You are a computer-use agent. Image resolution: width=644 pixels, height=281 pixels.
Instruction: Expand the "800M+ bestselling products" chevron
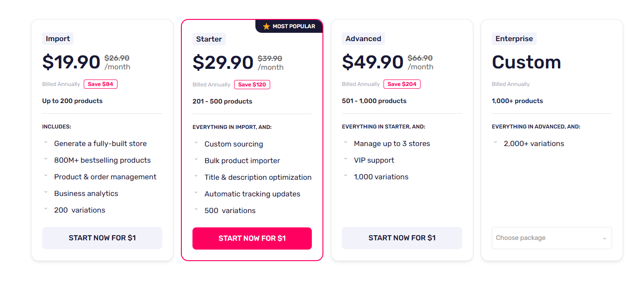tap(46, 159)
